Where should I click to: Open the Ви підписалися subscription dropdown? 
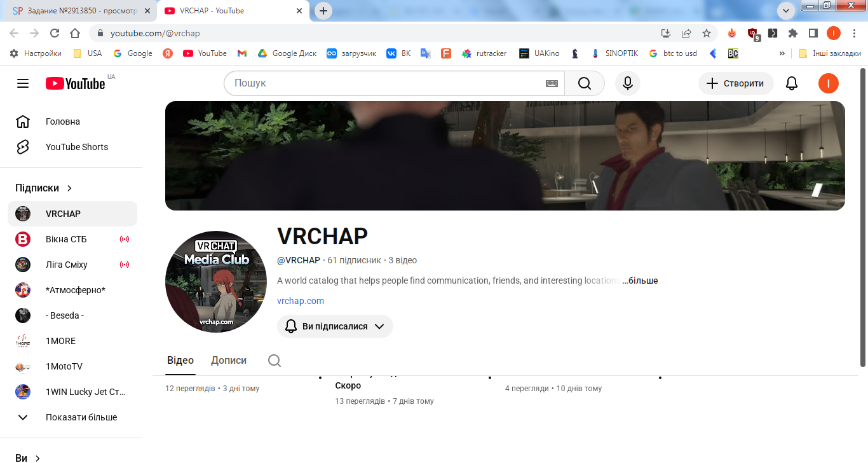[x=335, y=326]
